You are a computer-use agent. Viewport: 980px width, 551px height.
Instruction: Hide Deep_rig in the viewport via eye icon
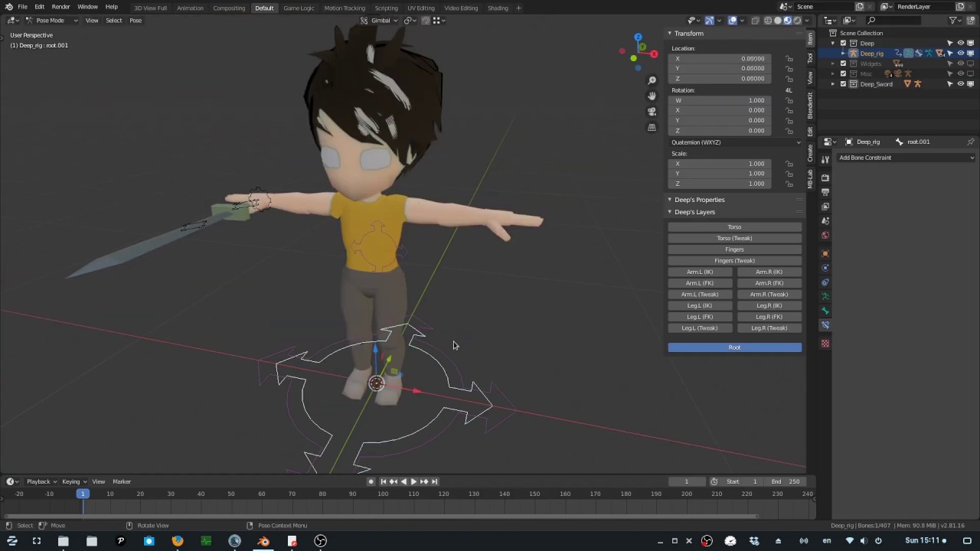click(961, 54)
